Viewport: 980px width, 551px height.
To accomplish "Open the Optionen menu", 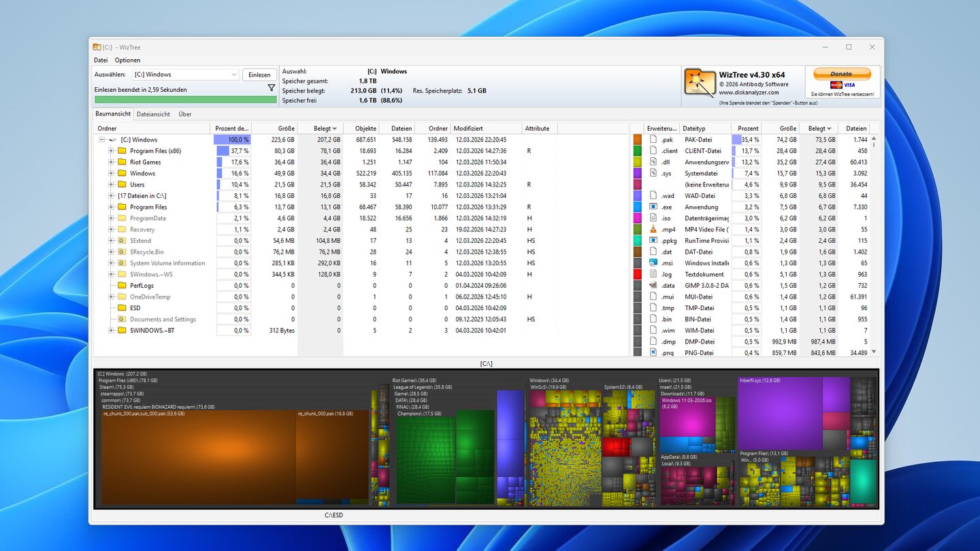I will tap(127, 61).
